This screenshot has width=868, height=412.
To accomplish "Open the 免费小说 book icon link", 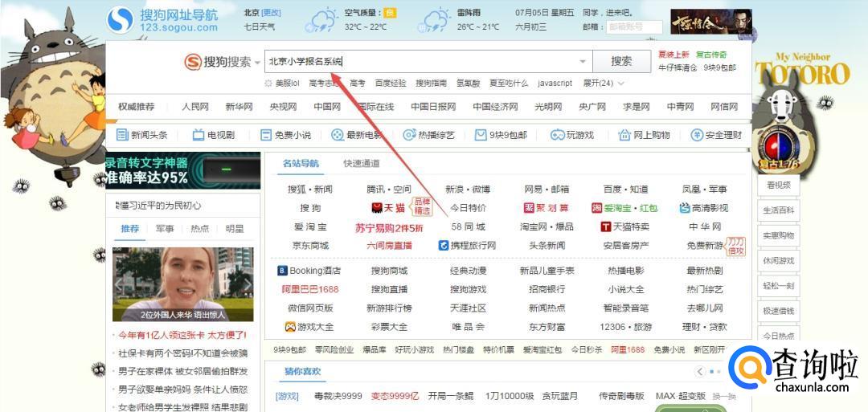I will (266, 135).
